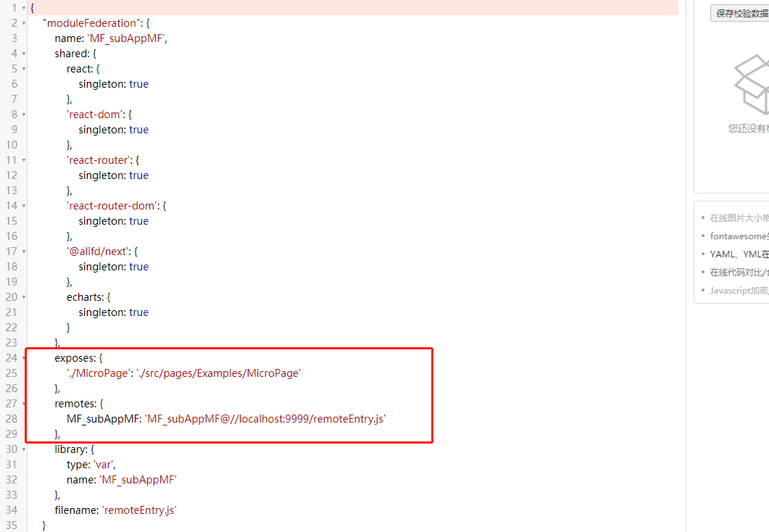Click the './MicroPage' key on line 25

point(99,373)
